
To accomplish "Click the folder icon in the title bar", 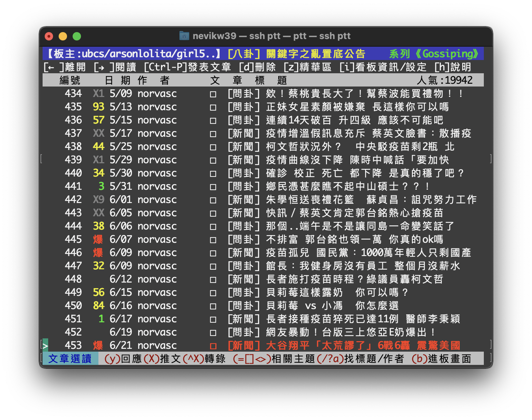I will [x=184, y=36].
